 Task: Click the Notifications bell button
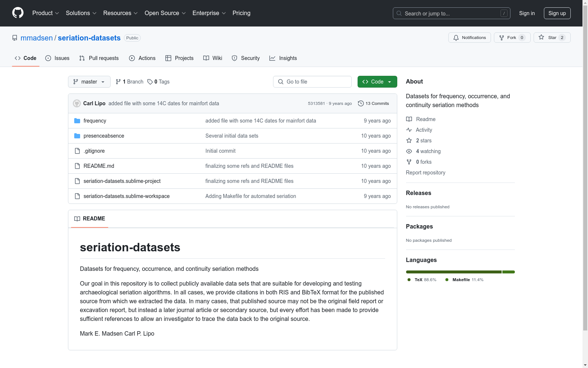pos(469,38)
